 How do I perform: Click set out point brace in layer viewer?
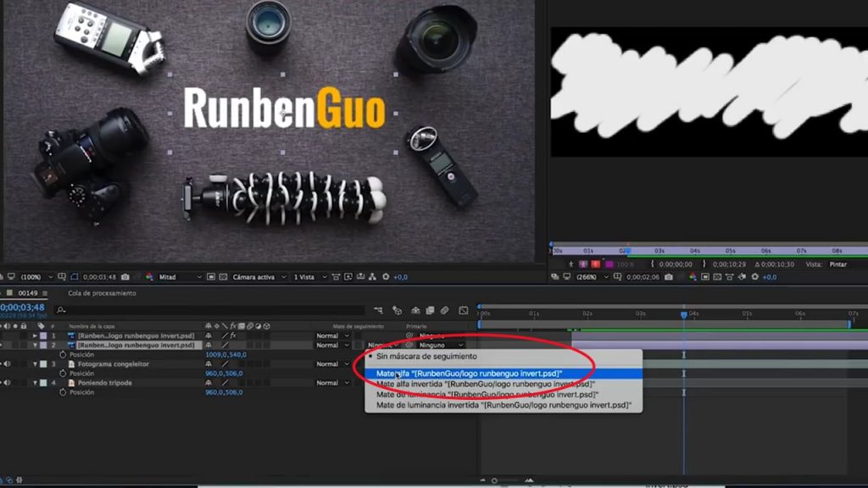(704, 264)
